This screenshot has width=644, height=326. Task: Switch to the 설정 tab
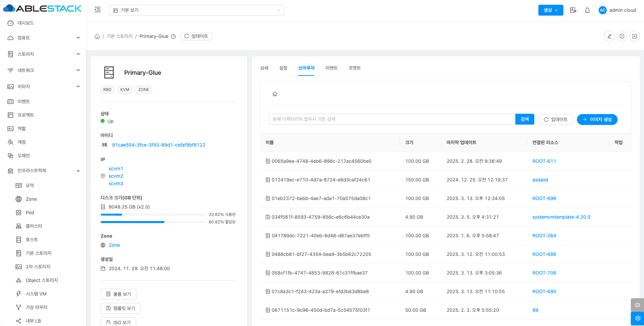pyautogui.click(x=283, y=68)
